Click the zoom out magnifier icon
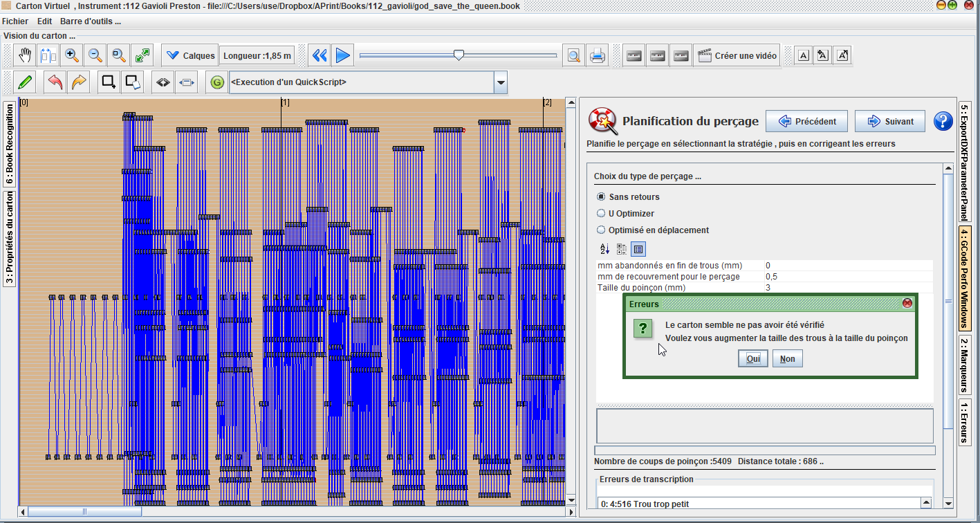This screenshot has width=980, height=523. pyautogui.click(x=95, y=55)
